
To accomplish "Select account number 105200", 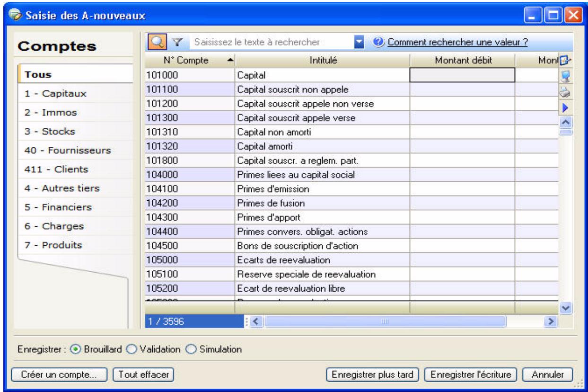I will [x=190, y=288].
